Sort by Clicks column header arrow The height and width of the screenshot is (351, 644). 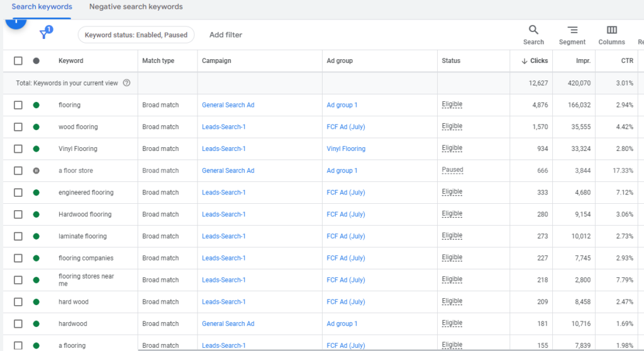525,61
